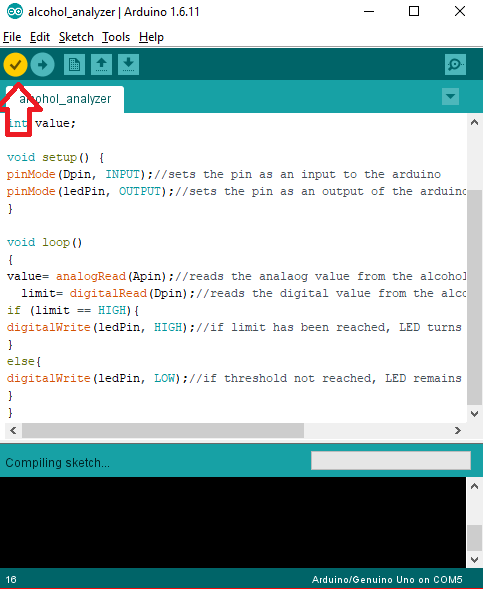Viewport: 483px width, 589px height.
Task: Open the Sketch menu
Action: (x=76, y=37)
